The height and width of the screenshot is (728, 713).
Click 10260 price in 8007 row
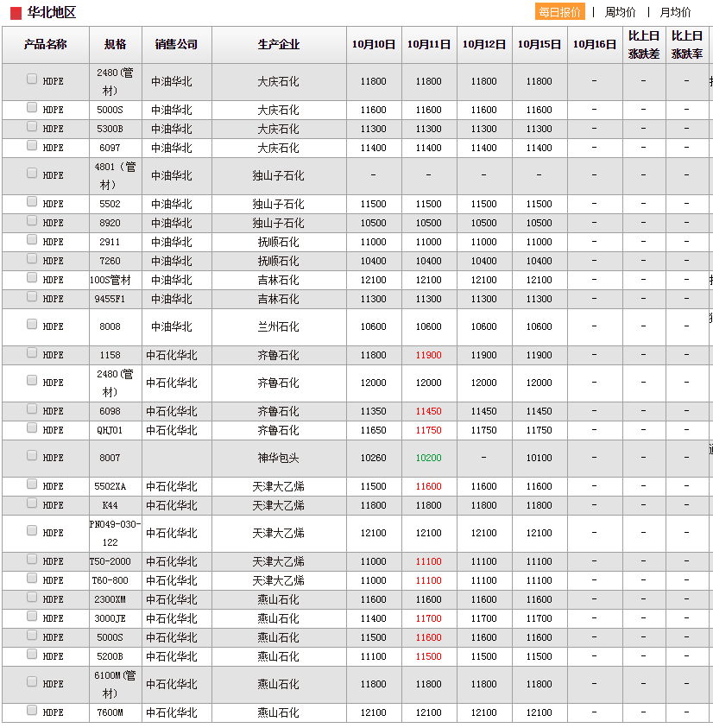[373, 458]
